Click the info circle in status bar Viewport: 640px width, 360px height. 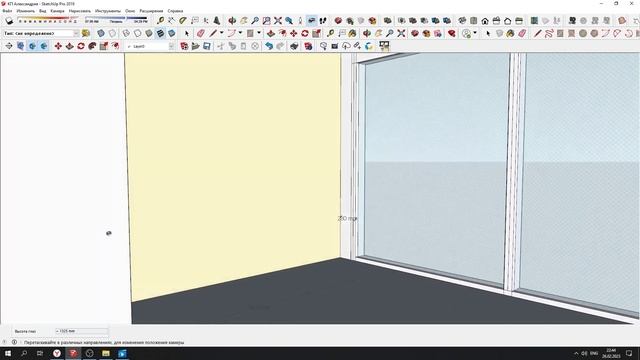(x=14, y=342)
